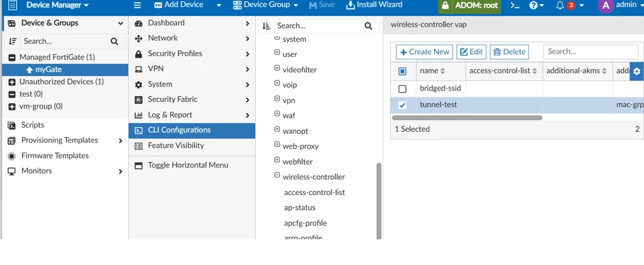Image resolution: width=644 pixels, height=265 pixels.
Task: Select ap-status tree entry
Action: click(x=300, y=207)
